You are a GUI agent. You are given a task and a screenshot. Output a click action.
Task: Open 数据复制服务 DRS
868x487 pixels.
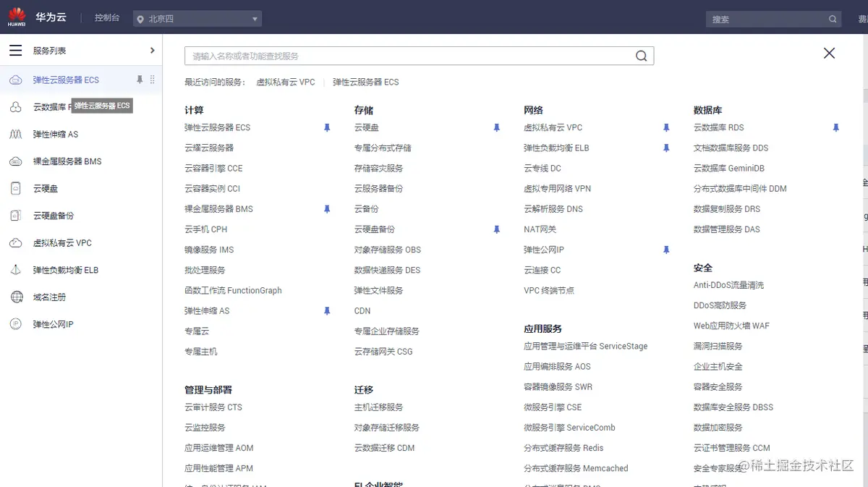pyautogui.click(x=727, y=209)
